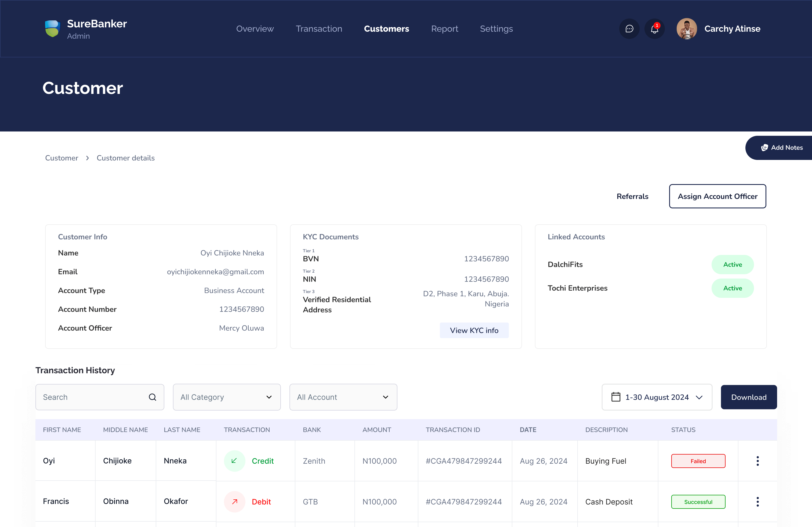This screenshot has width=812, height=527.
Task: Click email oyichijiokenneka@gmail.com
Action: [215, 272]
